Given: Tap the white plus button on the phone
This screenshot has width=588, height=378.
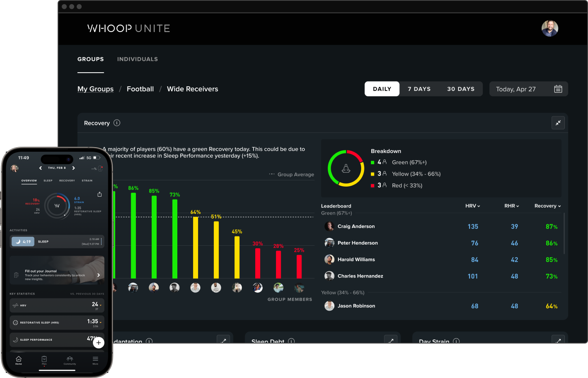Looking at the screenshot, I should click(99, 343).
